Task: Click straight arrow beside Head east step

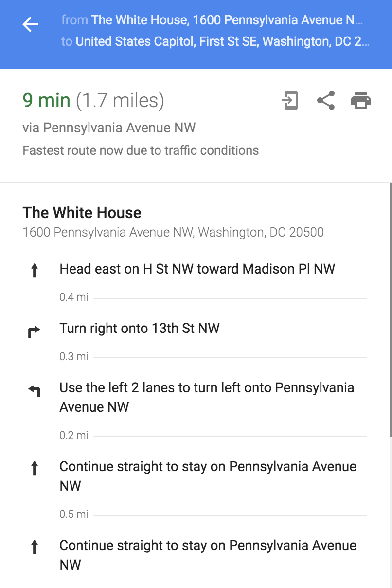Action: tap(34, 270)
